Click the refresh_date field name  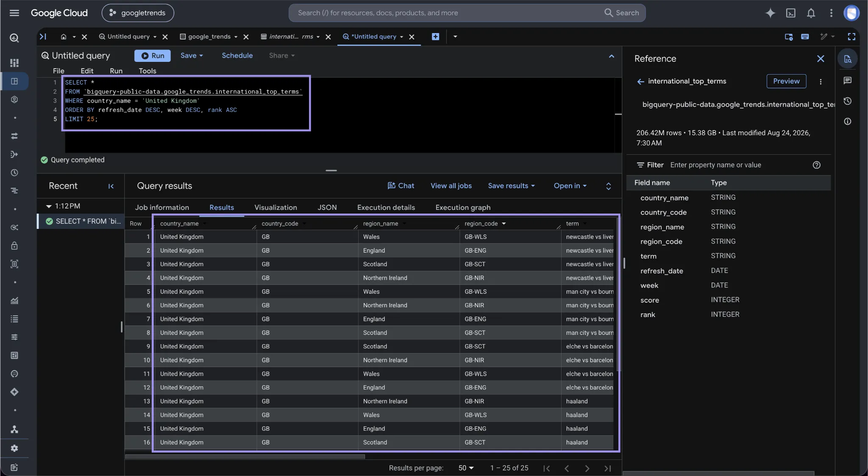pos(662,271)
